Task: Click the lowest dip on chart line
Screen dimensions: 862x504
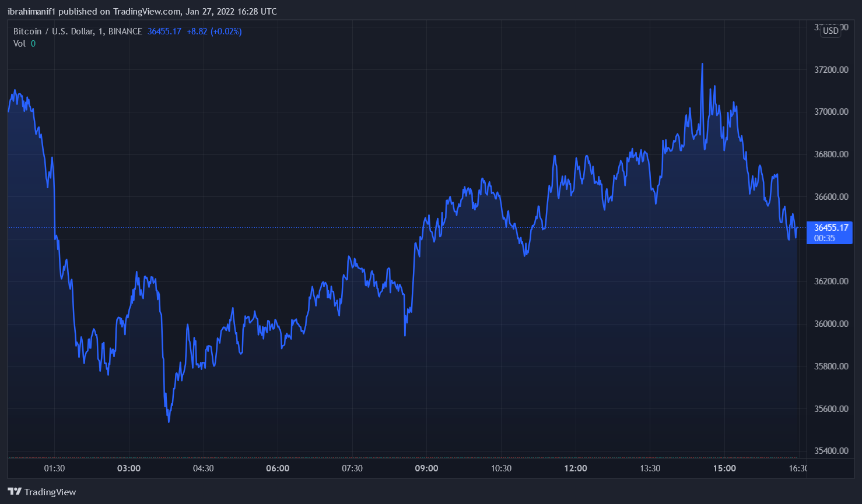Action: [x=169, y=421]
